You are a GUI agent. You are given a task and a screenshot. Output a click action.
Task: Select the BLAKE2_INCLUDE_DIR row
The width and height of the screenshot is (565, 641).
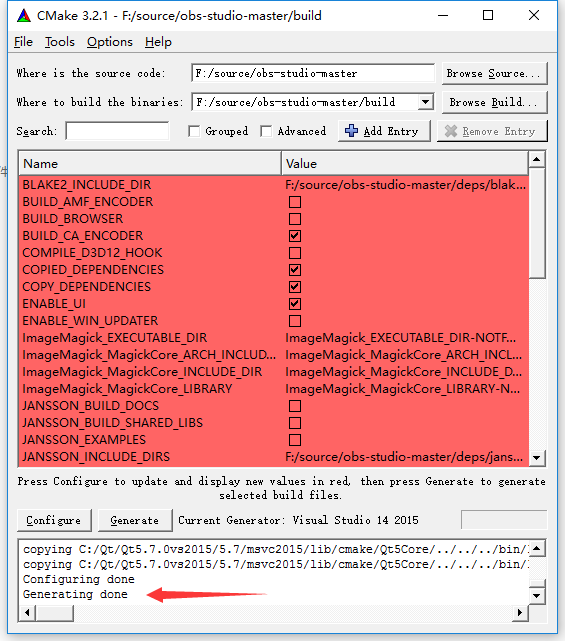274,185
